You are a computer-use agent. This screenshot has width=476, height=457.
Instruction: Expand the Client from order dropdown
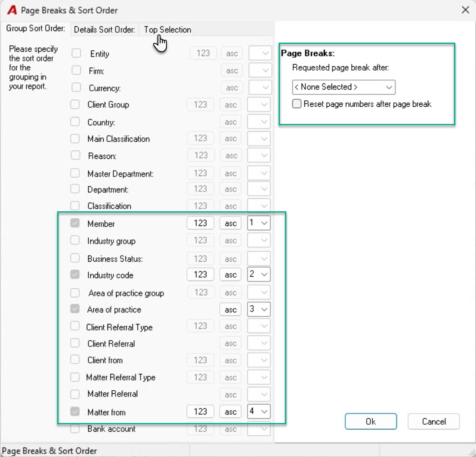pos(259,360)
